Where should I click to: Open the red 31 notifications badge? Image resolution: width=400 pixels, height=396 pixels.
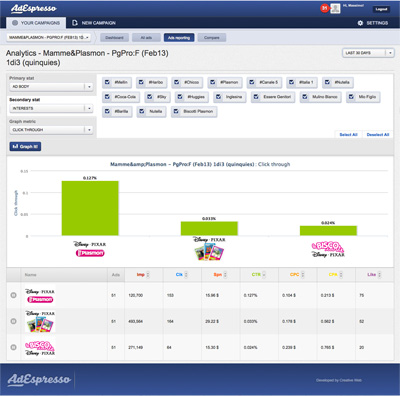[x=324, y=8]
